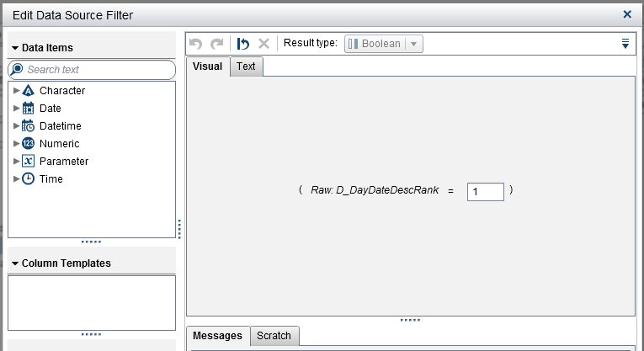Select the Datetime tree item label
This screenshot has height=351, width=644.
(61, 126)
